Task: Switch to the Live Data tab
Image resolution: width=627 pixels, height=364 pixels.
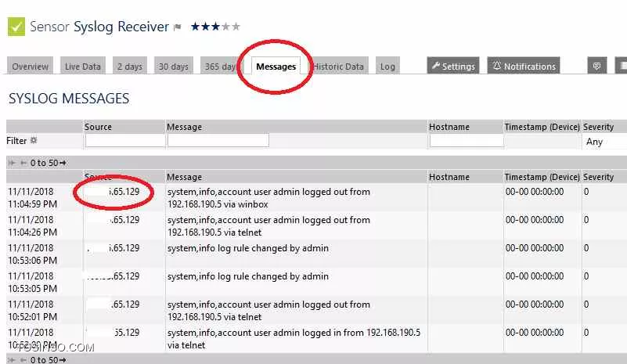Action: (x=83, y=66)
